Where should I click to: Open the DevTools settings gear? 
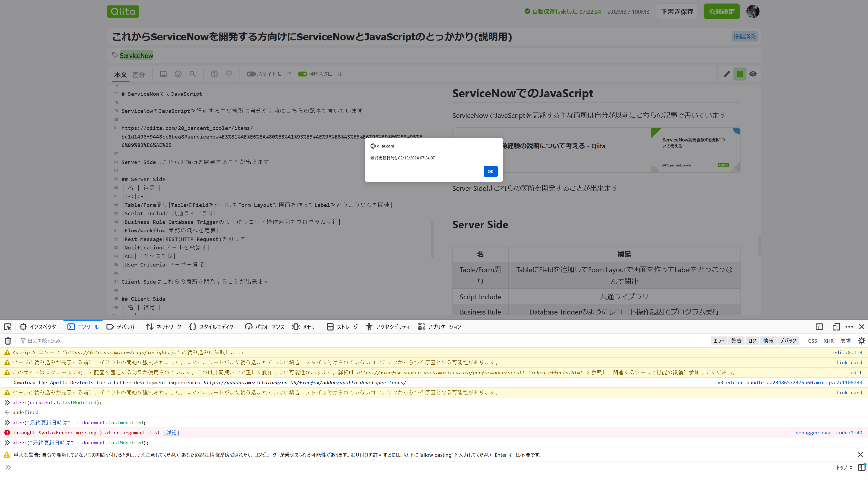pos(861,341)
